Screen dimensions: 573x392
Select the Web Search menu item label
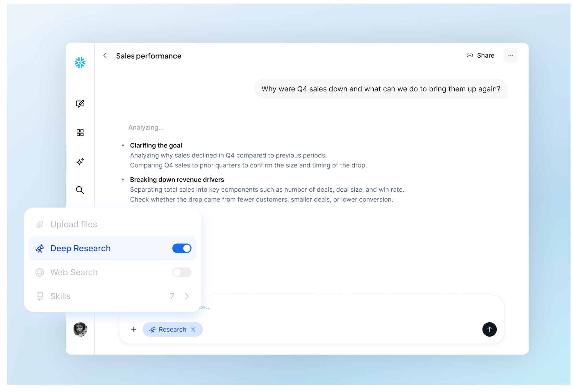(x=74, y=272)
